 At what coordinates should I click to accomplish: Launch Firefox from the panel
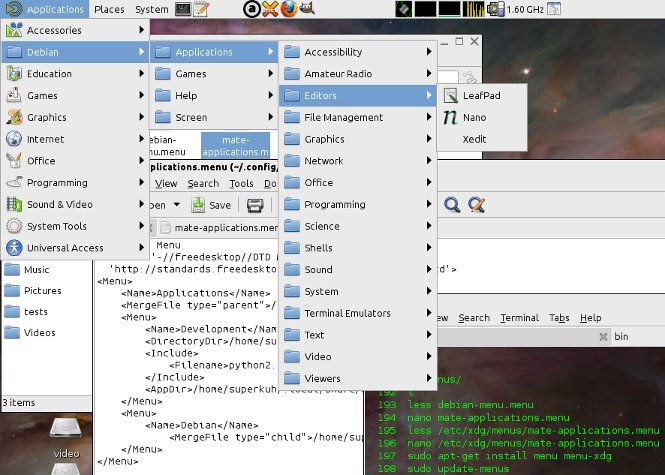point(289,9)
